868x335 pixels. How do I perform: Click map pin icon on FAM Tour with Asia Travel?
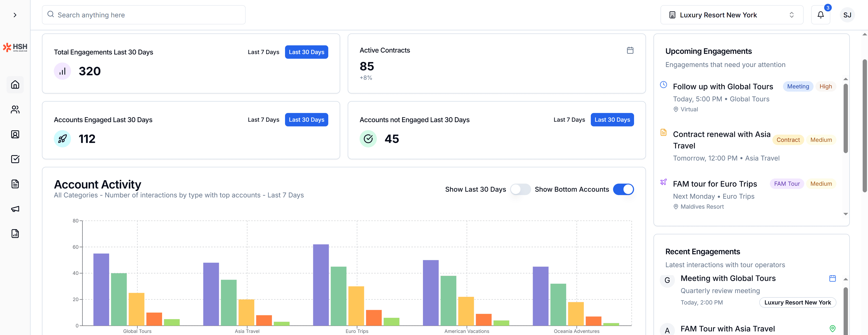click(832, 329)
